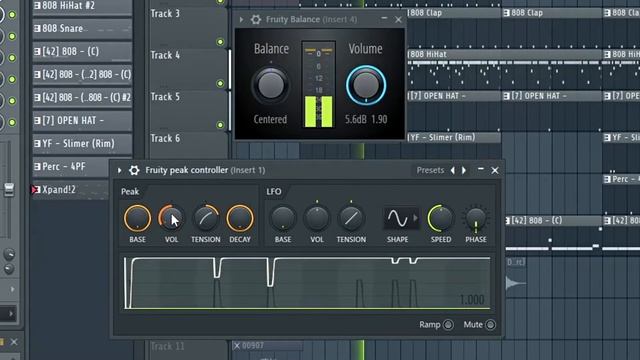The width and height of the screenshot is (640, 360).
Task: Click the LFO section tab label
Action: (273, 192)
